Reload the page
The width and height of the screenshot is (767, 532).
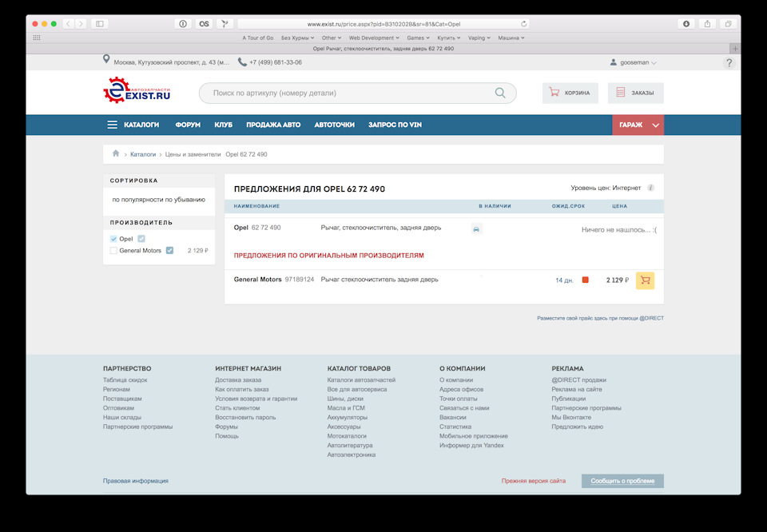(523, 23)
